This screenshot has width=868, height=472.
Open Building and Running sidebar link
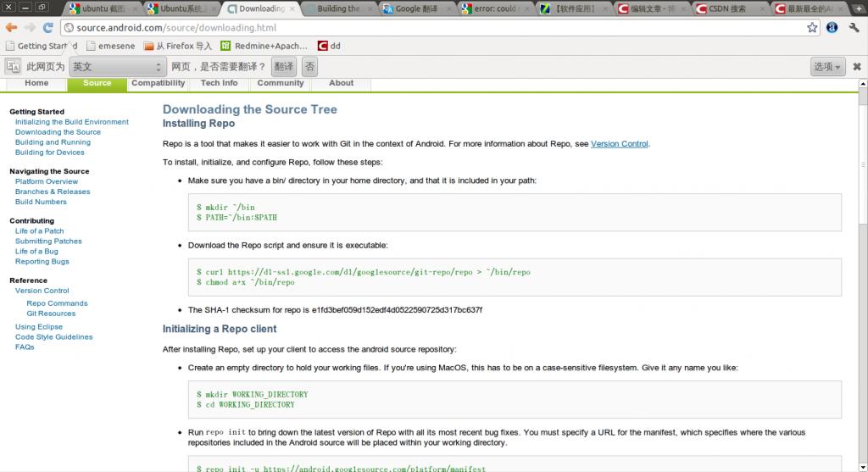(x=53, y=142)
